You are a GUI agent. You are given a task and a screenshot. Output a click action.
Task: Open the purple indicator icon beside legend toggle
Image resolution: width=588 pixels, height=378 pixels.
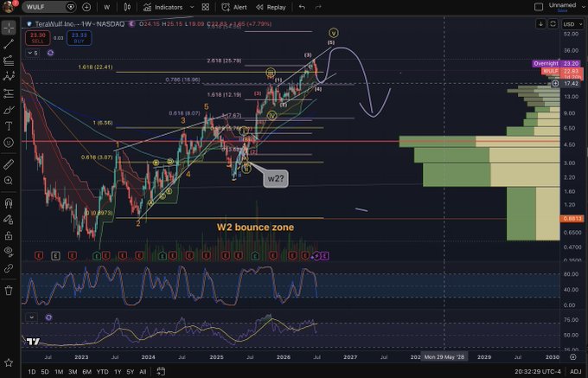tap(50, 53)
